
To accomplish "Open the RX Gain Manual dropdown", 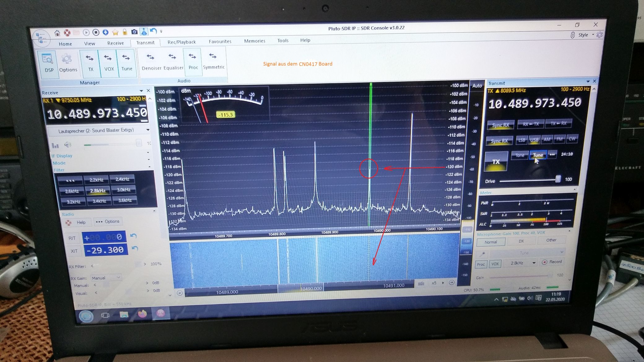I will [x=106, y=278].
